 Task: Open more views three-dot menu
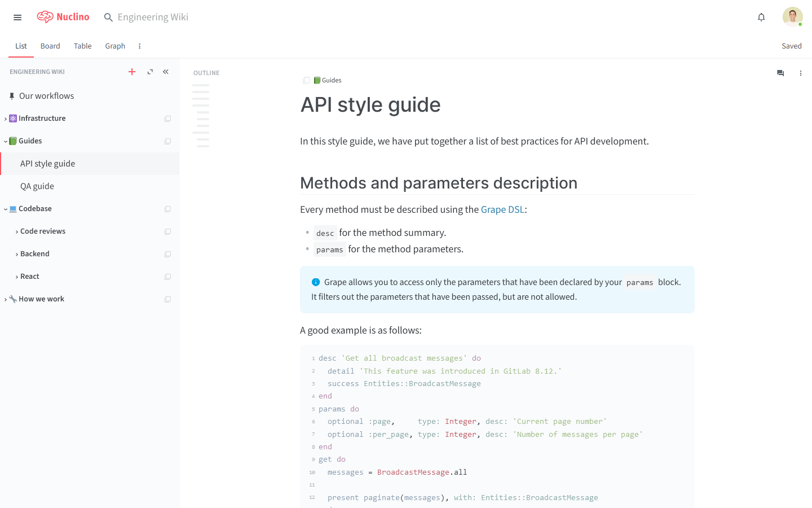click(139, 46)
